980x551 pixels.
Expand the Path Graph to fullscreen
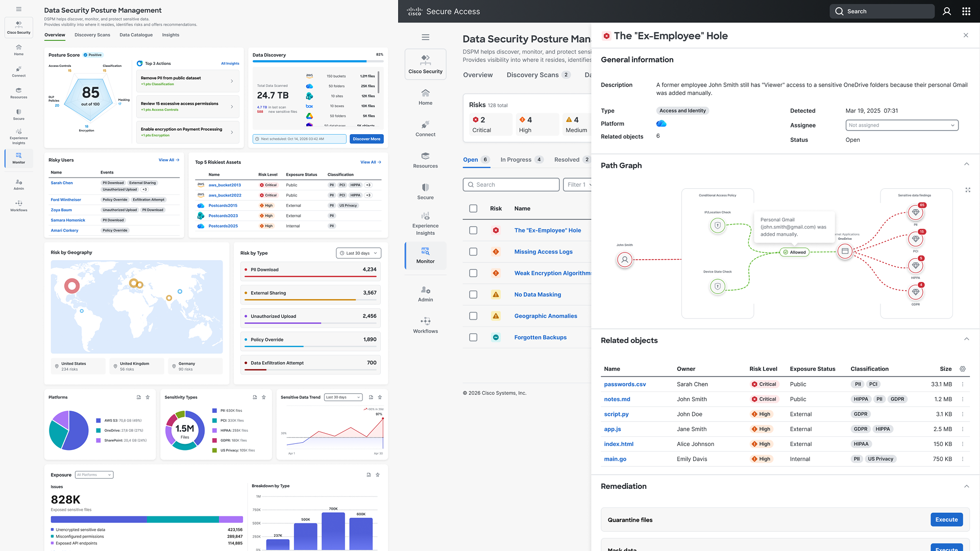pyautogui.click(x=968, y=190)
